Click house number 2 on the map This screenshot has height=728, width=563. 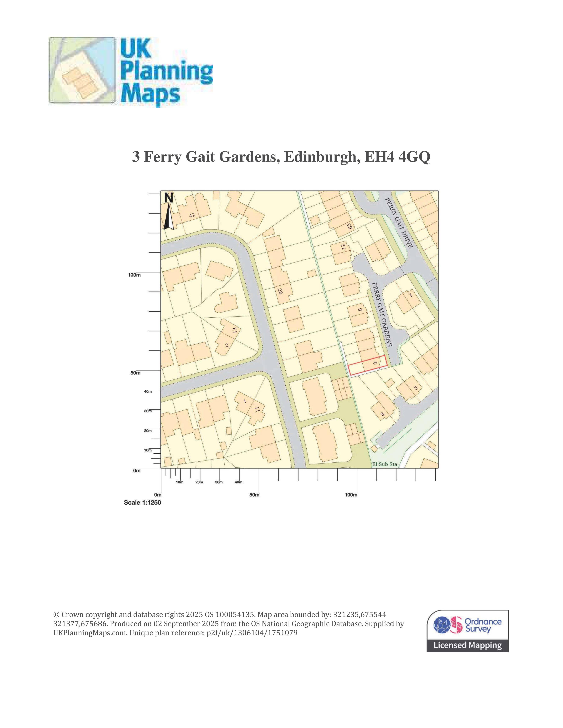(x=227, y=345)
